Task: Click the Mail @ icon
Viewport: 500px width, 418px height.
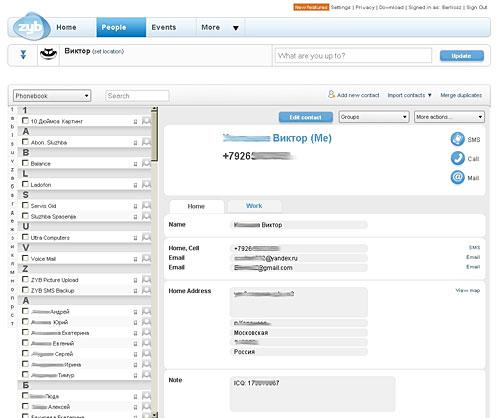Action: [x=457, y=177]
